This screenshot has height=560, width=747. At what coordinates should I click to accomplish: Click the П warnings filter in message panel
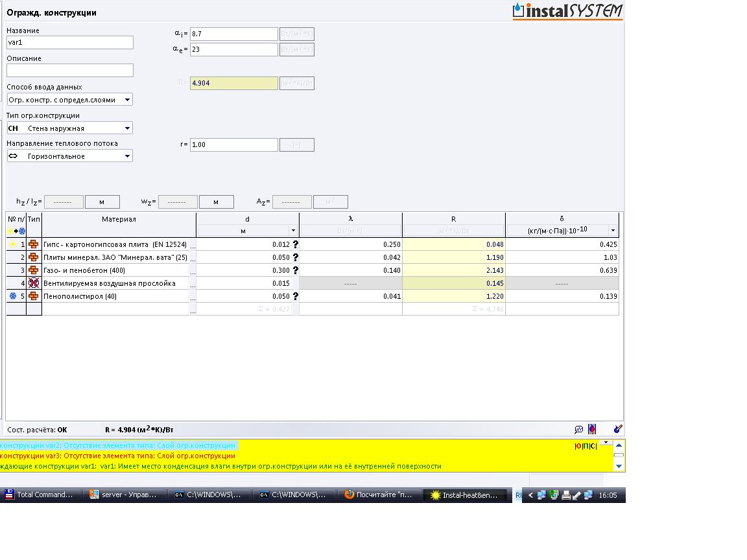point(586,446)
